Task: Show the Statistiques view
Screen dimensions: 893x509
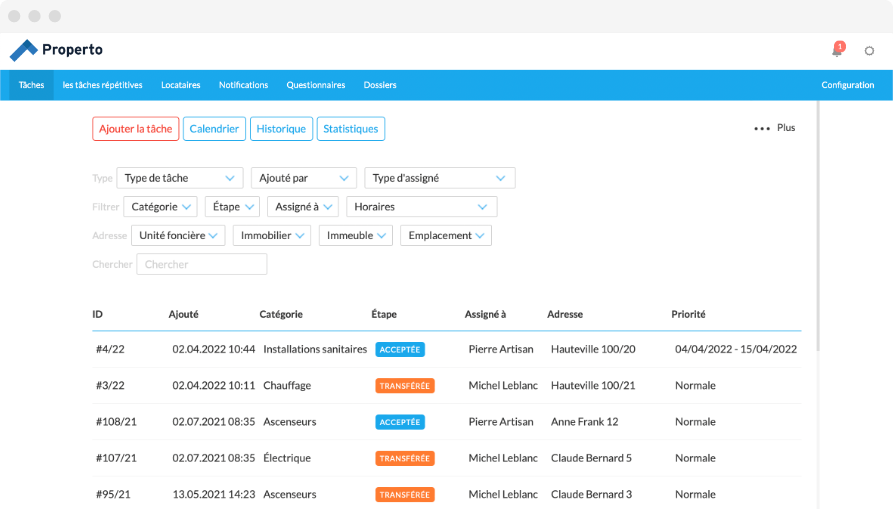Action: click(x=351, y=129)
